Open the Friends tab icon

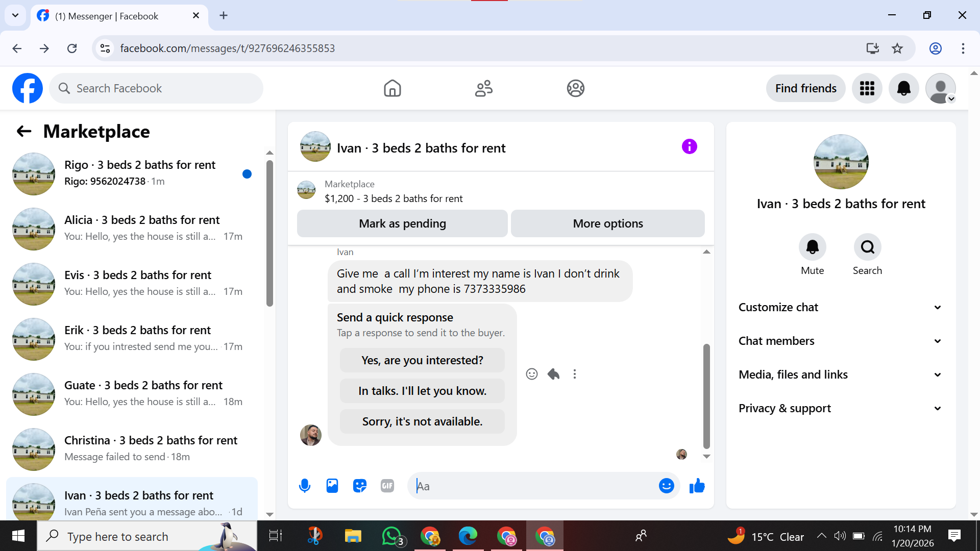[483, 88]
